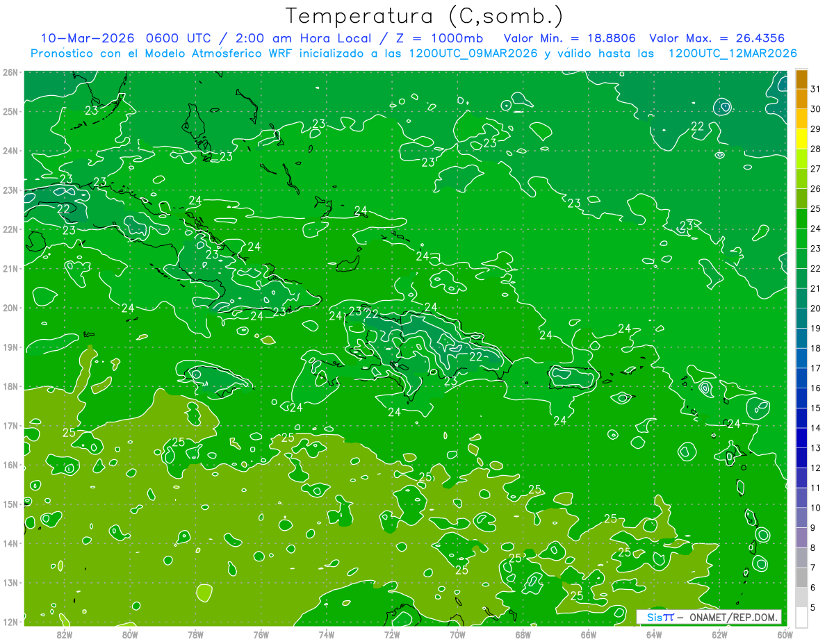
Task: Click the '10-Mar-2026' date text
Action: tap(88, 38)
